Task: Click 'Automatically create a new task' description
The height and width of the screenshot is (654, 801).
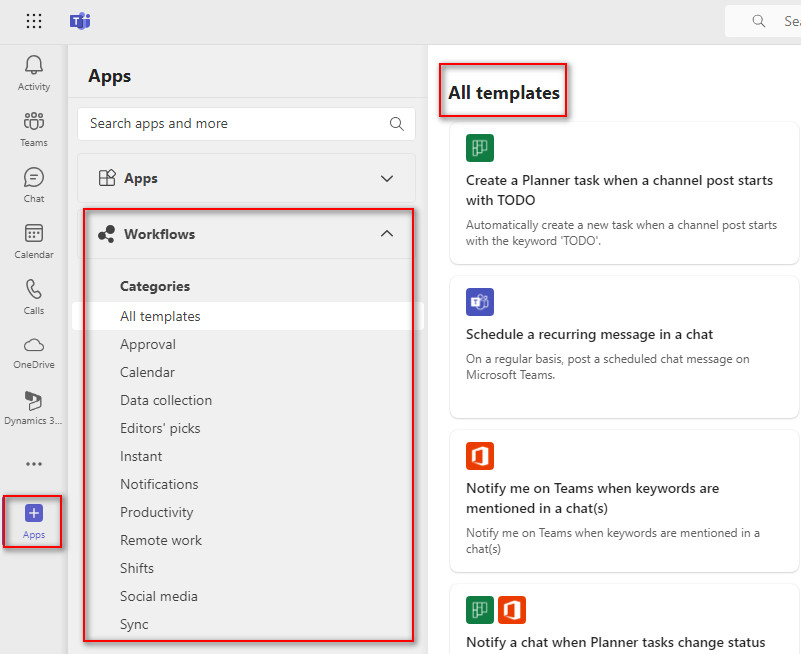Action: (621, 232)
